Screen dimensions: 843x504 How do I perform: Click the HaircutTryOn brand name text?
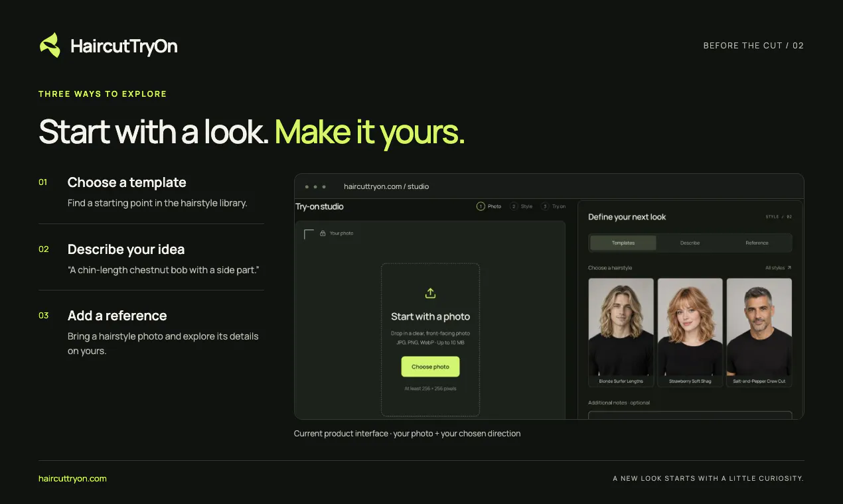coord(124,46)
